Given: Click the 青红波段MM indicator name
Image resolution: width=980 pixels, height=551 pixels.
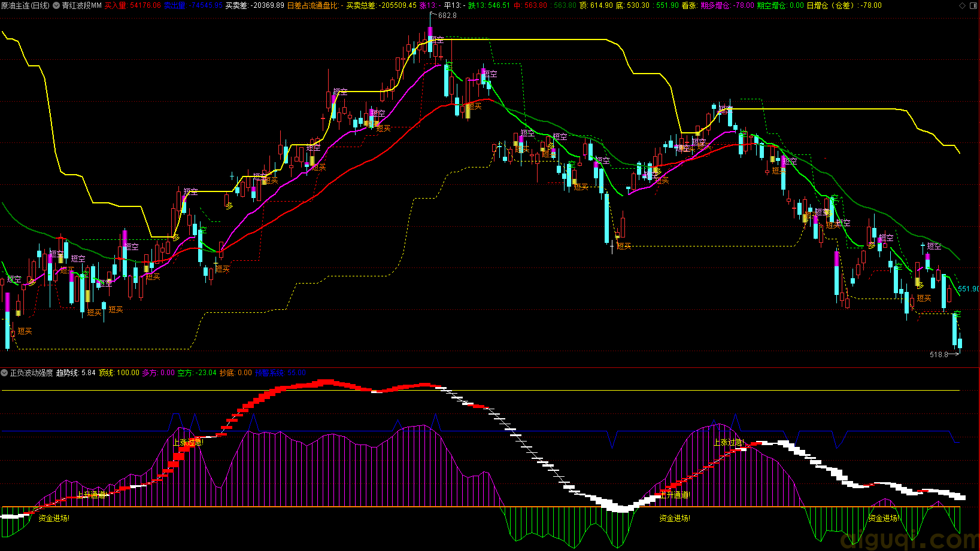Looking at the screenshot, I should [82, 5].
